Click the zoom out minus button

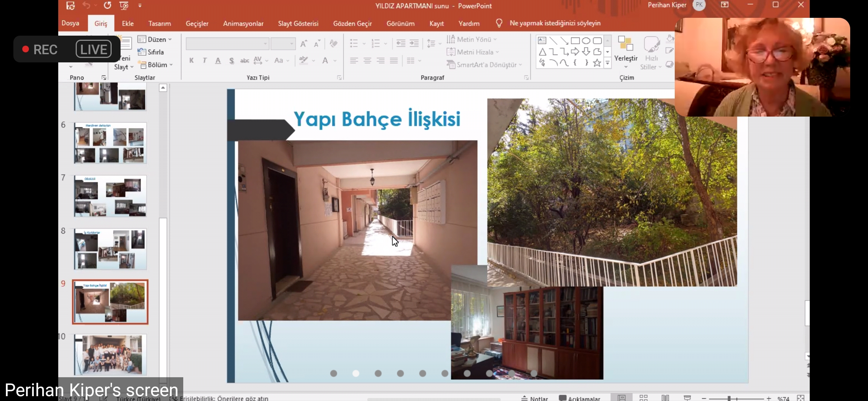[704, 398]
